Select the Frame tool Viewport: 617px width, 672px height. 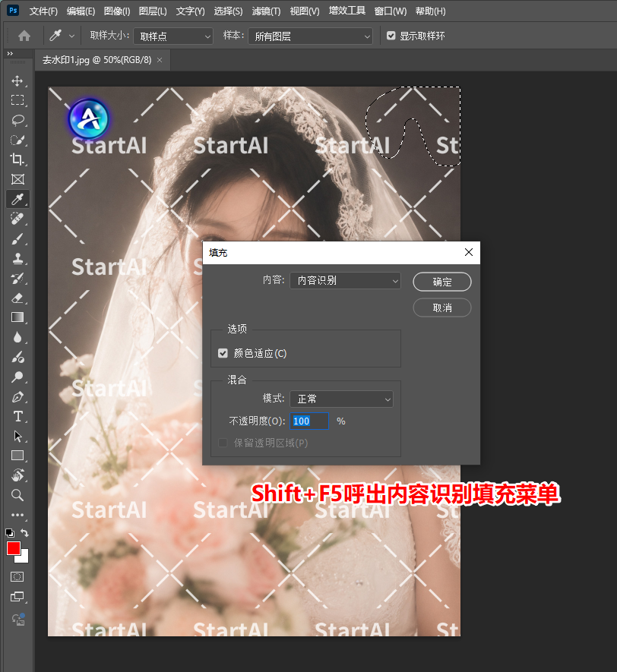(17, 179)
